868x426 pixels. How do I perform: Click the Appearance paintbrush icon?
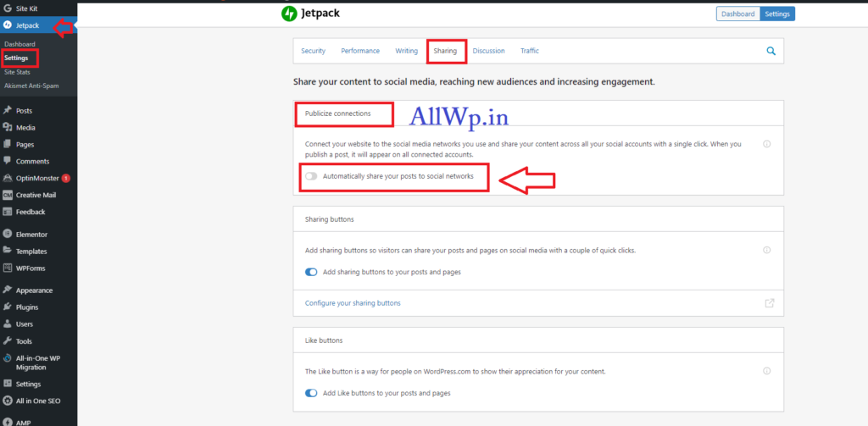pos(8,290)
